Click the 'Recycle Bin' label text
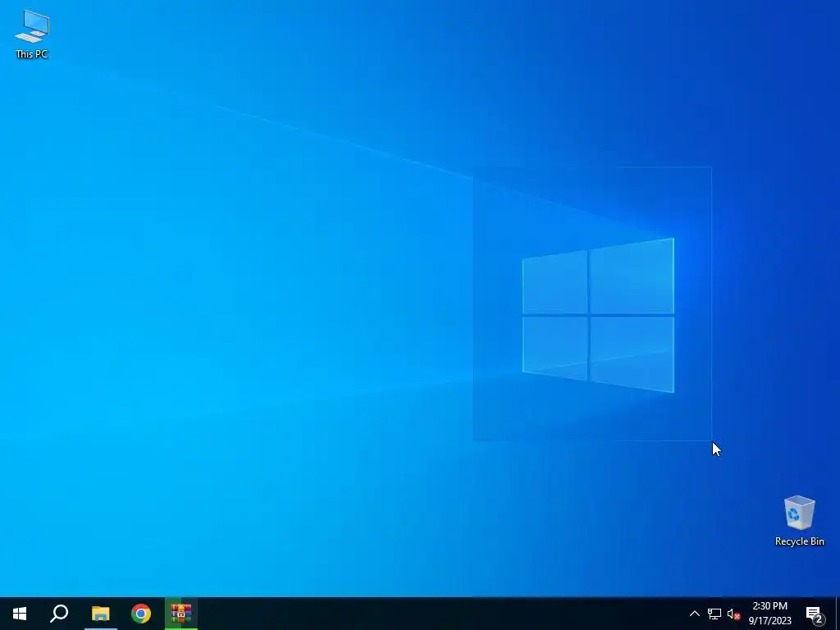The height and width of the screenshot is (630, 840). coord(799,541)
